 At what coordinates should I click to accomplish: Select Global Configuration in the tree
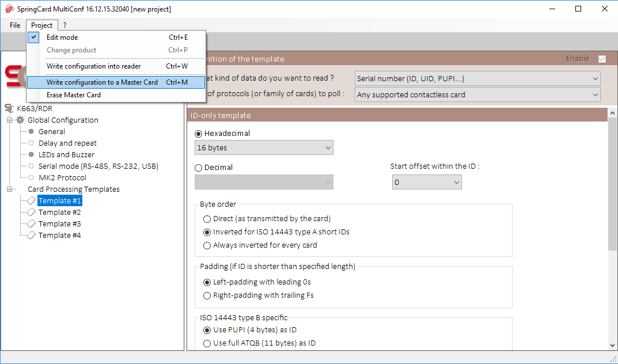click(x=63, y=120)
